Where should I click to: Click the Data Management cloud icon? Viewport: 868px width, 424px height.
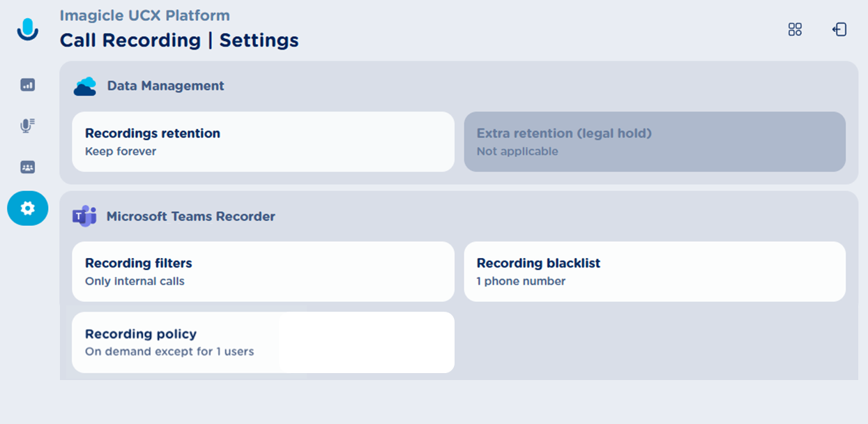pos(85,86)
